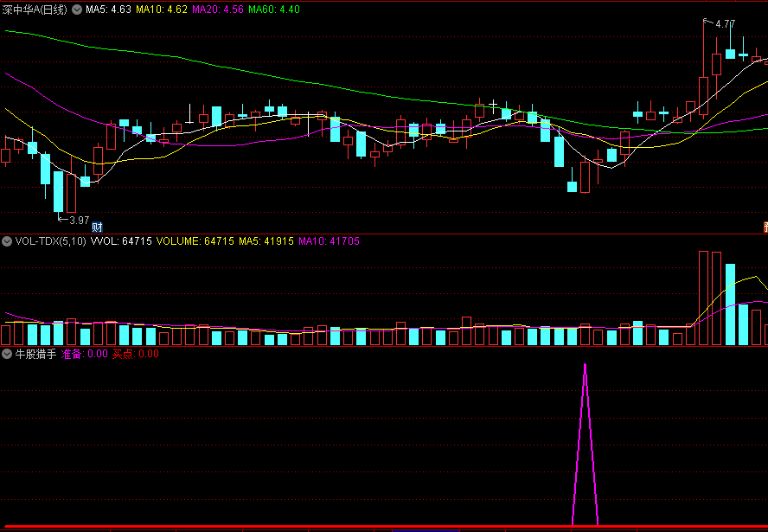Click the MA5: 4.63 label
Image resolution: width=768 pixels, height=532 pixels.
108,10
